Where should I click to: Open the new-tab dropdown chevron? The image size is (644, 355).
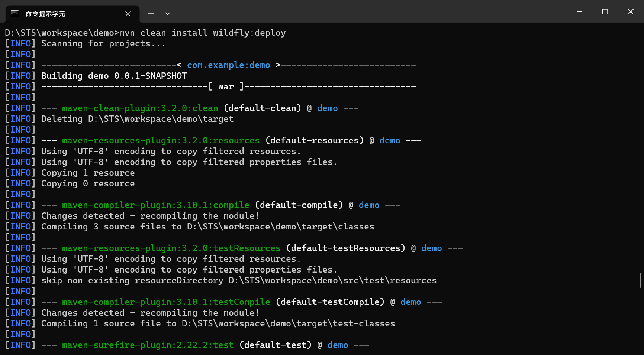pyautogui.click(x=168, y=13)
